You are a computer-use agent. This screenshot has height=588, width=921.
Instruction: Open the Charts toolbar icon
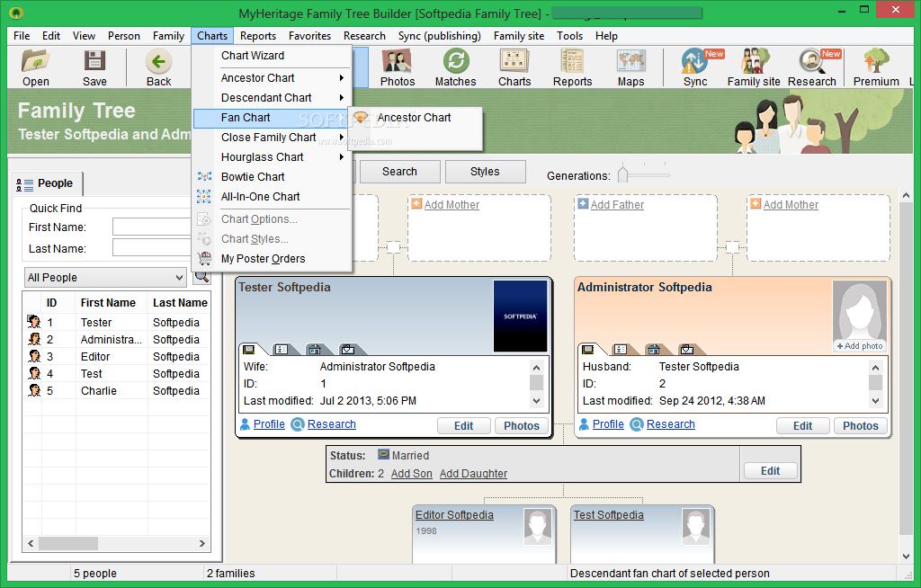pos(514,67)
